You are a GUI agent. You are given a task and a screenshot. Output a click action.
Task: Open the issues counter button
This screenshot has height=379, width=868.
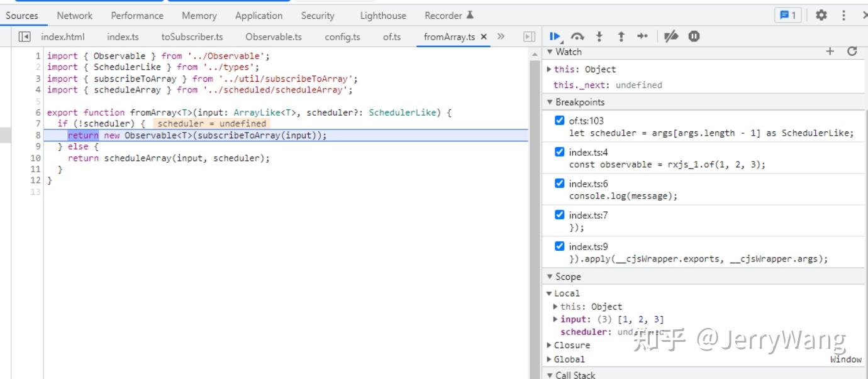787,16
